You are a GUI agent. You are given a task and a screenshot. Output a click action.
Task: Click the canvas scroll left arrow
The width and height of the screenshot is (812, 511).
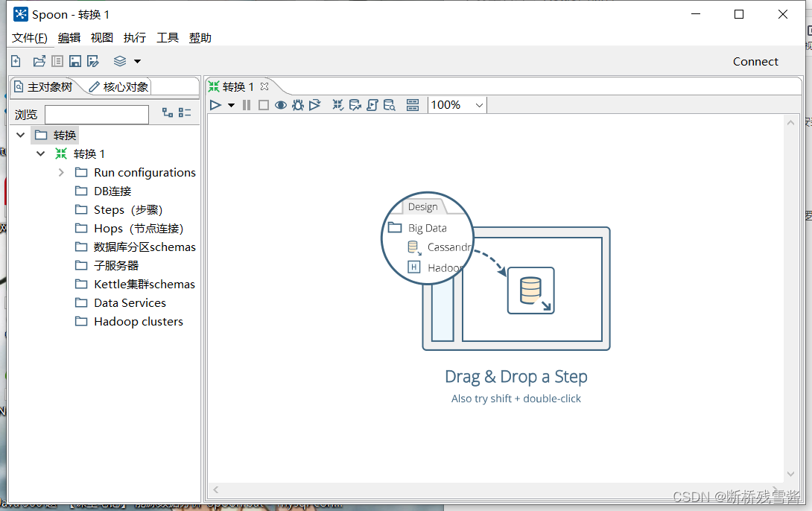(216, 489)
